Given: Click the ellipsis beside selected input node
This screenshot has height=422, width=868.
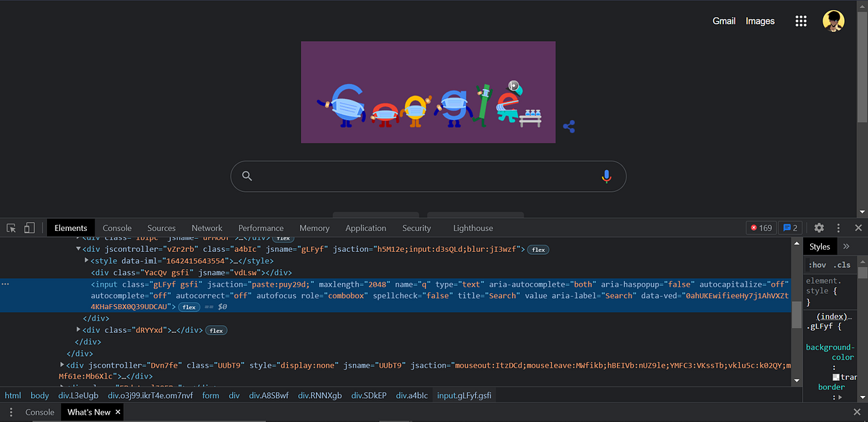Looking at the screenshot, I should [x=5, y=284].
